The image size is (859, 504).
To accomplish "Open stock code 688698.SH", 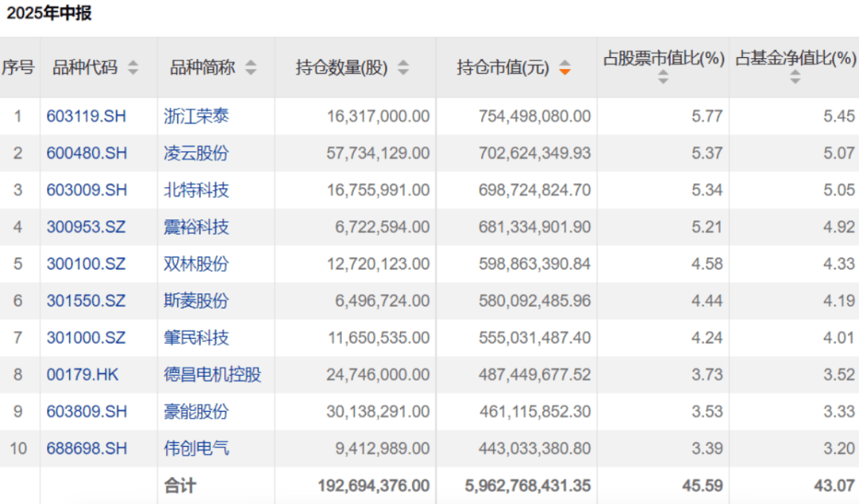I will (x=86, y=448).
